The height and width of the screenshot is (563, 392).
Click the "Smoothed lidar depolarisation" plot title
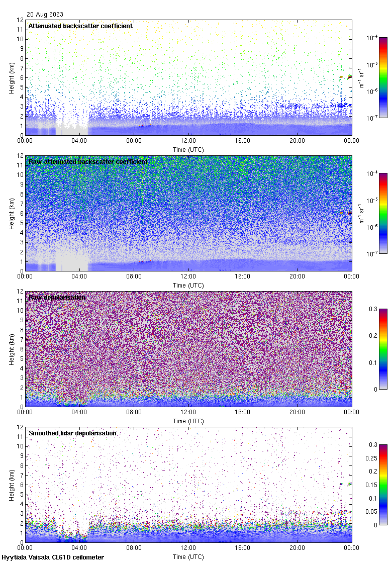click(x=72, y=433)
